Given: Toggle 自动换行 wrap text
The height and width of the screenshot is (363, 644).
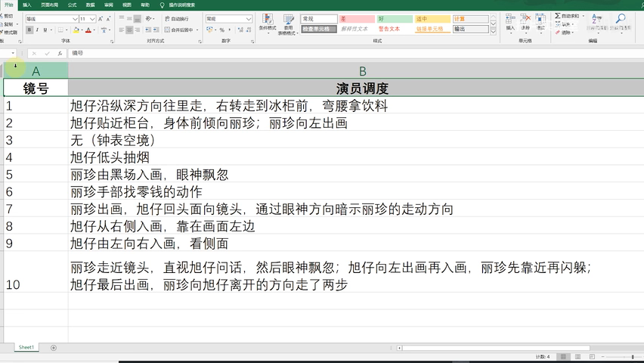Looking at the screenshot, I should tap(177, 19).
